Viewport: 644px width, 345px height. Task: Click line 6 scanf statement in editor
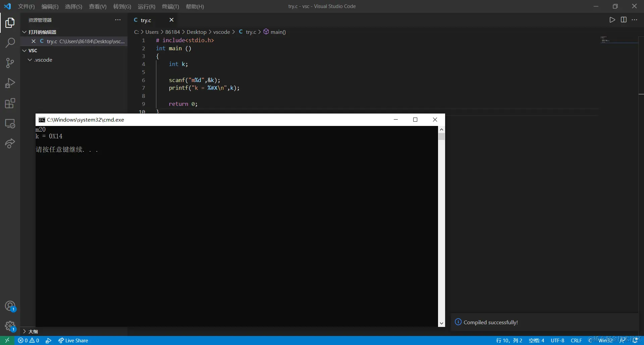(x=195, y=80)
